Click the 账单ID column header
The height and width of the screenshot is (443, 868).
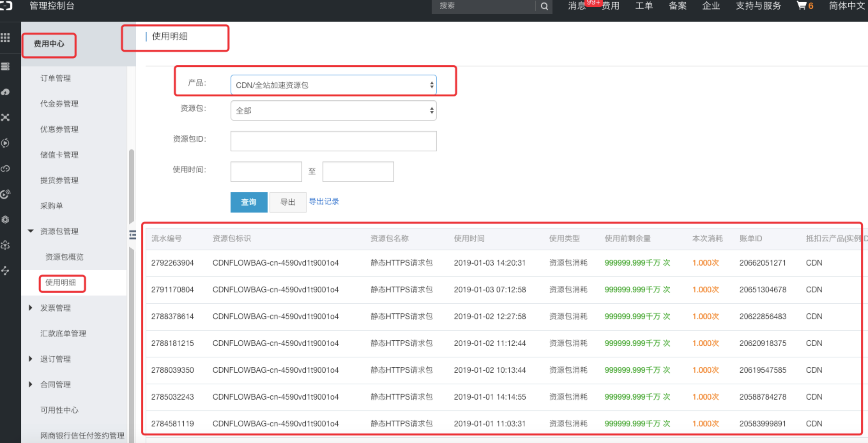751,238
